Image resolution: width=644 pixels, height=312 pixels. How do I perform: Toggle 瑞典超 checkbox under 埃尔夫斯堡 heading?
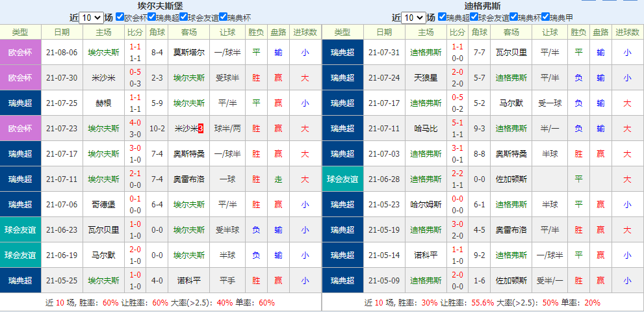(151, 18)
